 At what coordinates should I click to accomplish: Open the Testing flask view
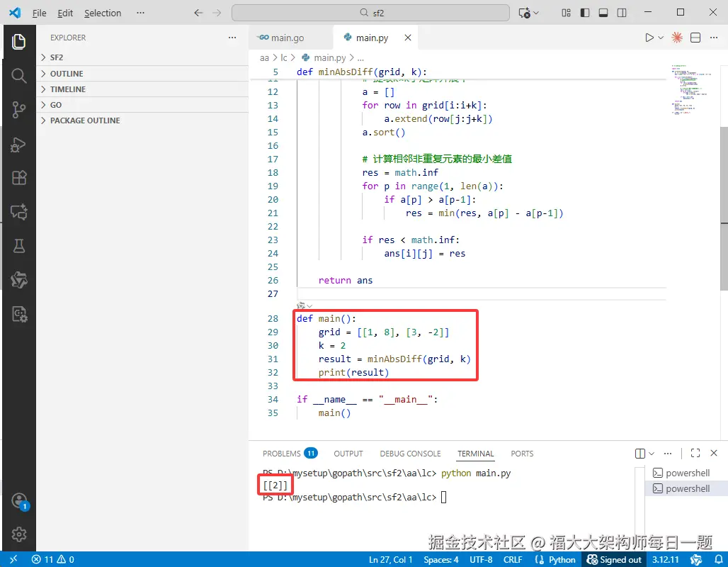pyautogui.click(x=18, y=246)
